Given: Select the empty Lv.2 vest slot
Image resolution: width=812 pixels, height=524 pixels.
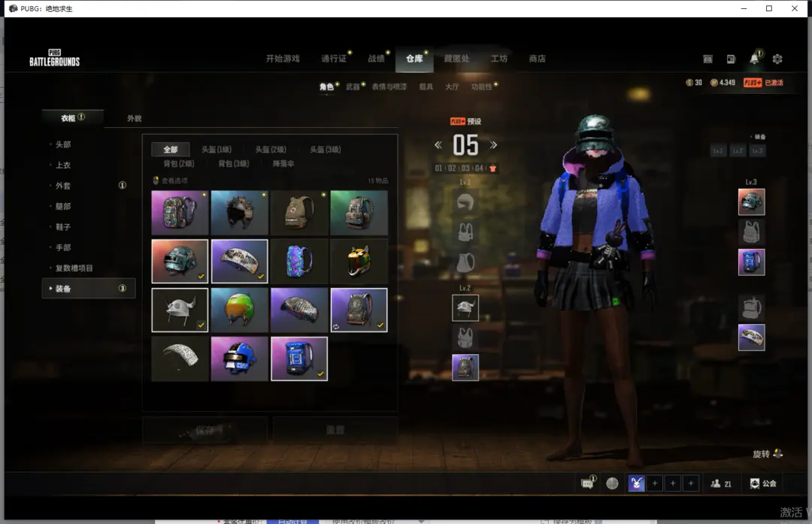Looking at the screenshot, I should [465, 338].
